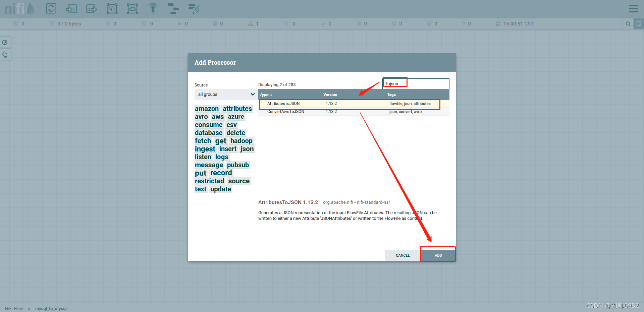Click the ADD button
The height and width of the screenshot is (312, 644).
pyautogui.click(x=438, y=255)
